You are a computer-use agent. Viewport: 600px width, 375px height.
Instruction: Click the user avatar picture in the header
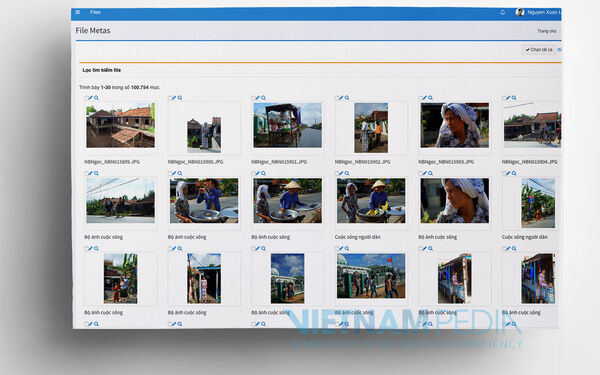tap(520, 12)
